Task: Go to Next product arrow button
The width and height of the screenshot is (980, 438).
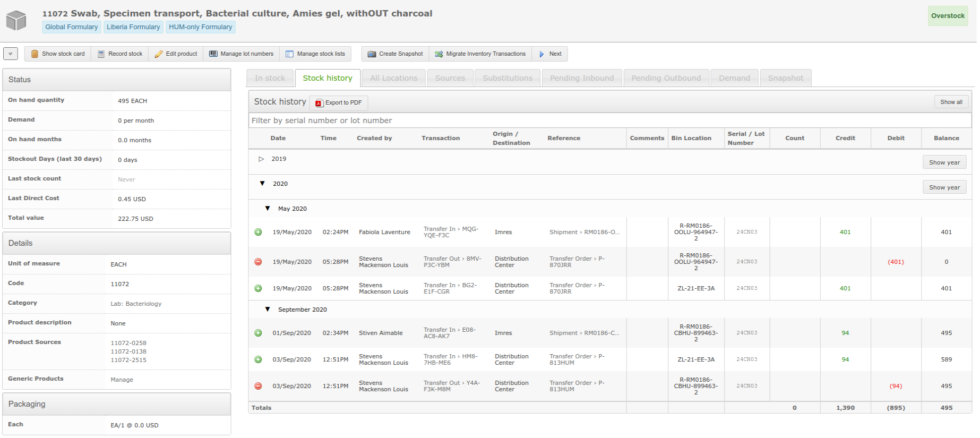Action: click(x=550, y=54)
